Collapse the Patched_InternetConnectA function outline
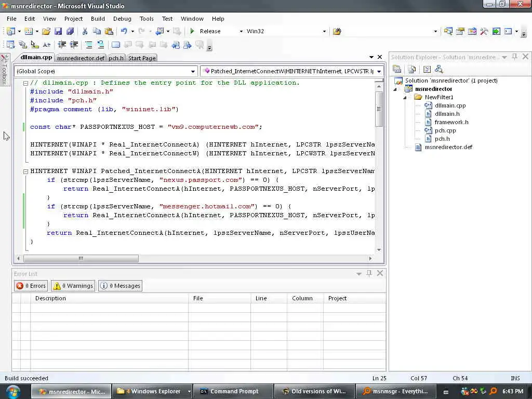This screenshot has height=399, width=532. [25, 171]
